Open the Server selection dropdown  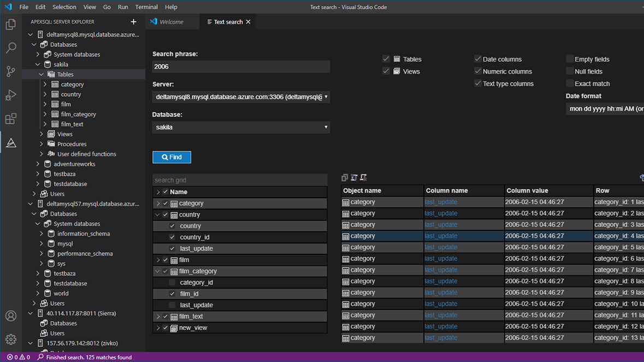(x=241, y=97)
